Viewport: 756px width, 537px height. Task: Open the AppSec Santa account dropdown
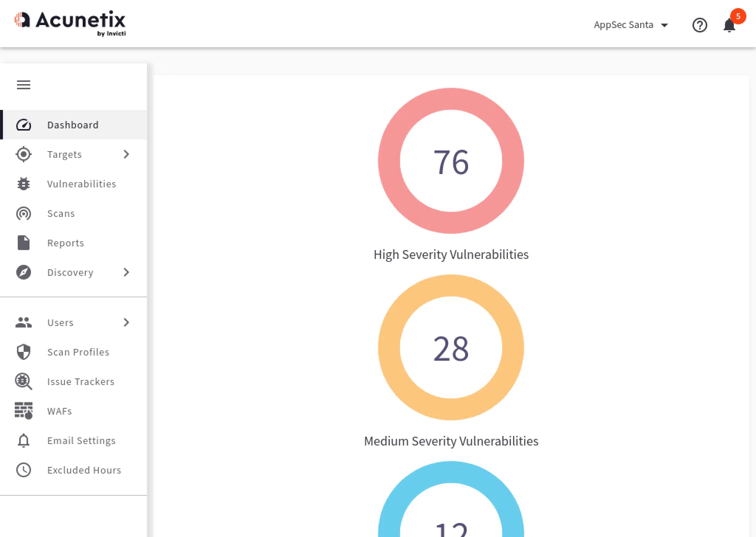[x=631, y=25]
